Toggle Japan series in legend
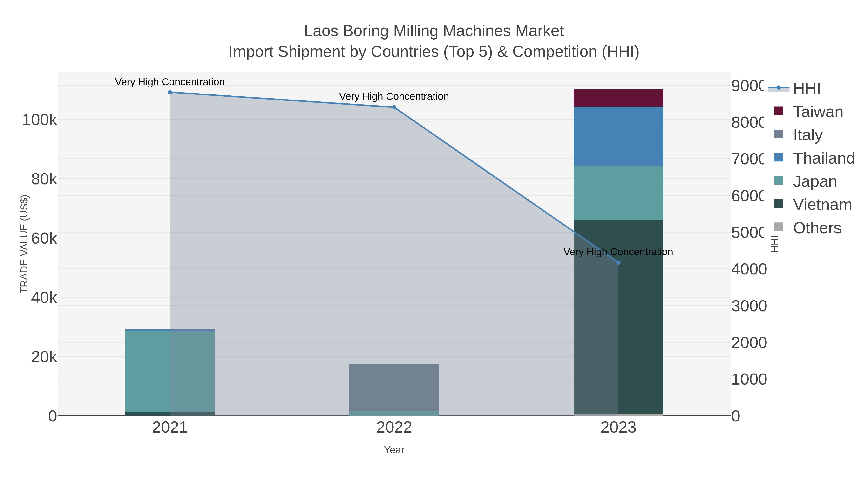The image size is (868, 488). point(806,181)
